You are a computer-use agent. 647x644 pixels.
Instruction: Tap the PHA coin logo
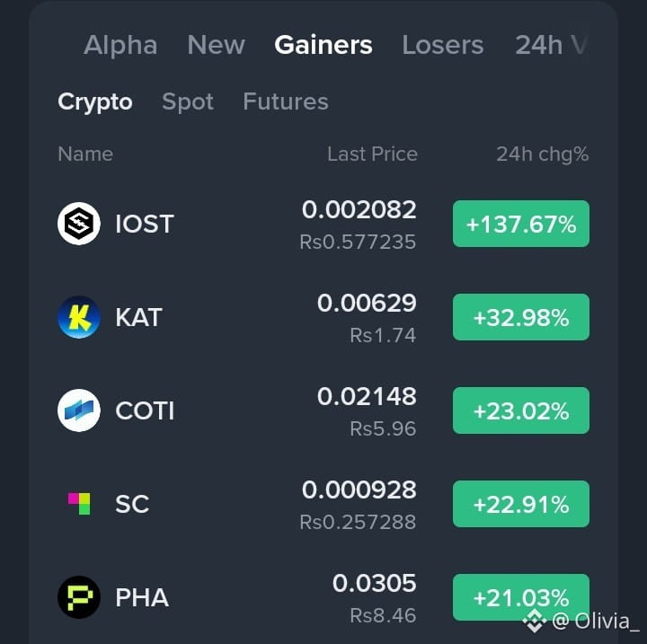point(79,597)
